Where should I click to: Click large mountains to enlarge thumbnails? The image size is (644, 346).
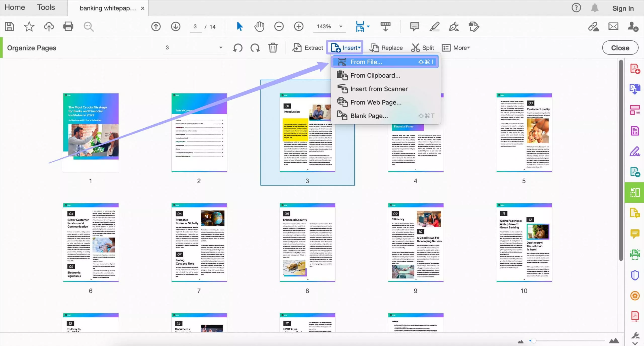point(614,341)
